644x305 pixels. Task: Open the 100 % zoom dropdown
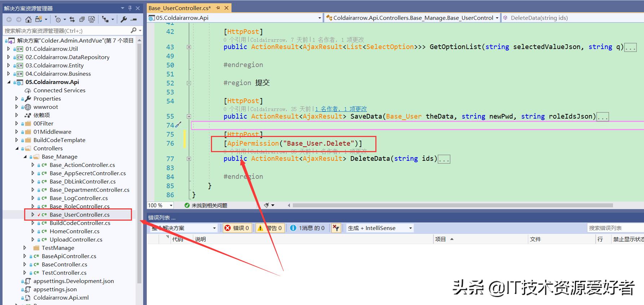(171, 205)
